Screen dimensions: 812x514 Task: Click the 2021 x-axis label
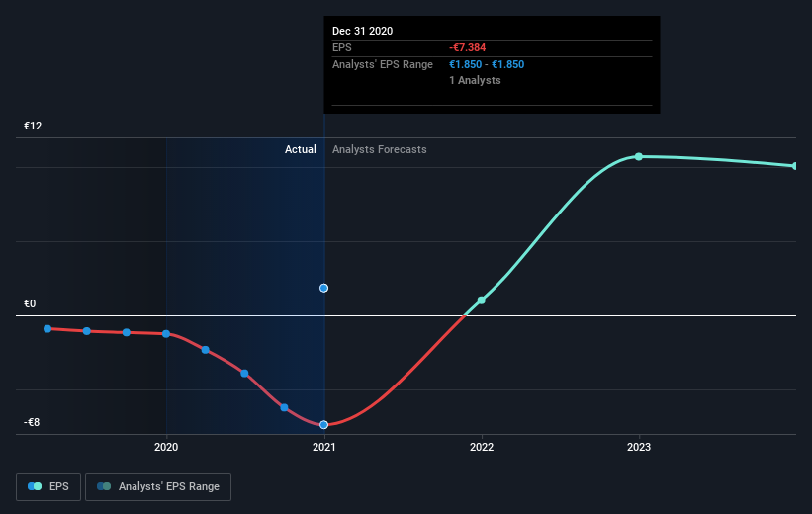coord(323,447)
